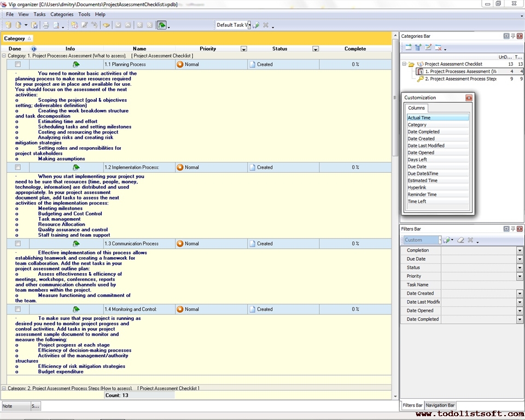Viewport: 525px width, 420px height.
Task: Tick the checkbox for 1.4 Monitoring and Control
Action: (18, 310)
